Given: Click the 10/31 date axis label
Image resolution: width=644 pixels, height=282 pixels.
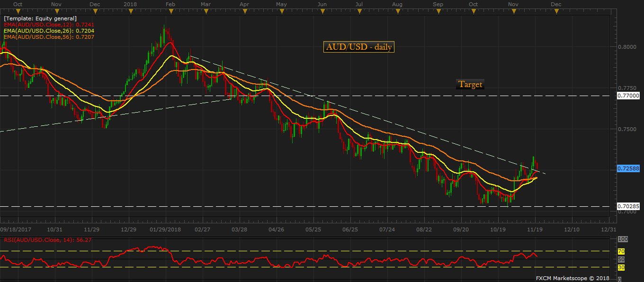Looking at the screenshot, I should (x=55, y=229).
